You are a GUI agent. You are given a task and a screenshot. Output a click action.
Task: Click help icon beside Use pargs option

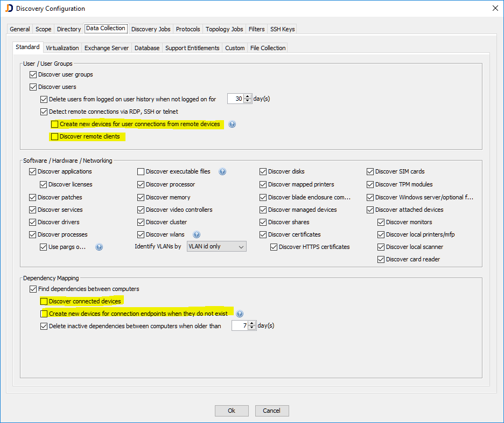coord(99,247)
